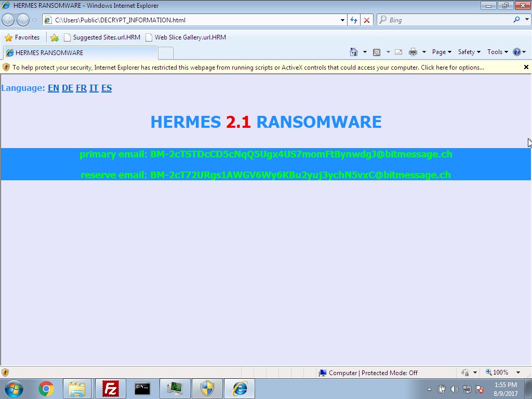Screen dimensions: 532x399
Task: Open the Favorites star button
Action: tap(22, 37)
